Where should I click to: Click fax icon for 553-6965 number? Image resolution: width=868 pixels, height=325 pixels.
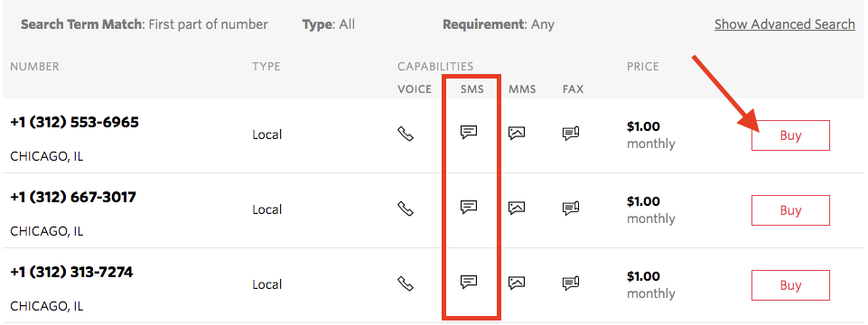[x=571, y=133]
